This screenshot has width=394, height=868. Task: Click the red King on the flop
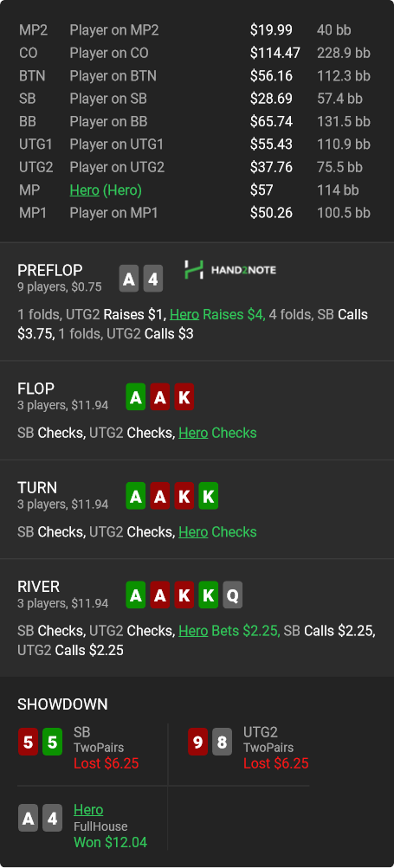(184, 397)
